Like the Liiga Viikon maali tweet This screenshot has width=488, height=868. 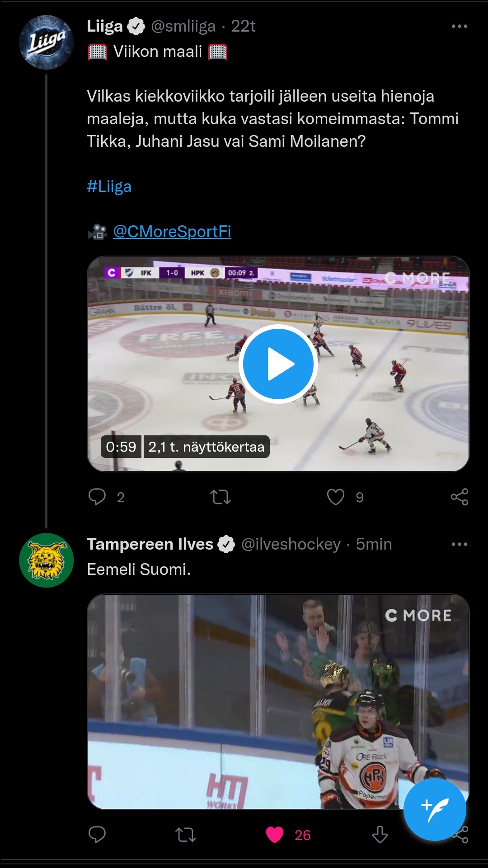(336, 497)
